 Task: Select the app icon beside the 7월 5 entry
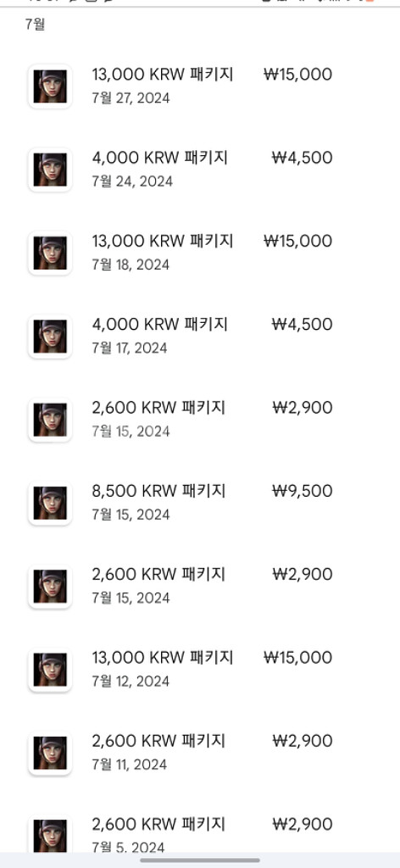[x=50, y=835]
